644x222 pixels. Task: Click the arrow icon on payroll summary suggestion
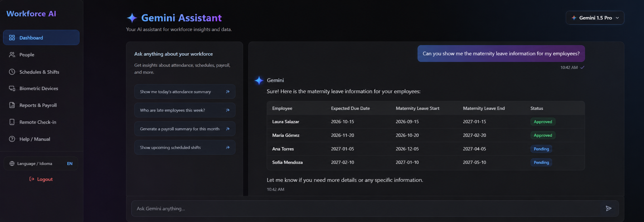tap(228, 129)
